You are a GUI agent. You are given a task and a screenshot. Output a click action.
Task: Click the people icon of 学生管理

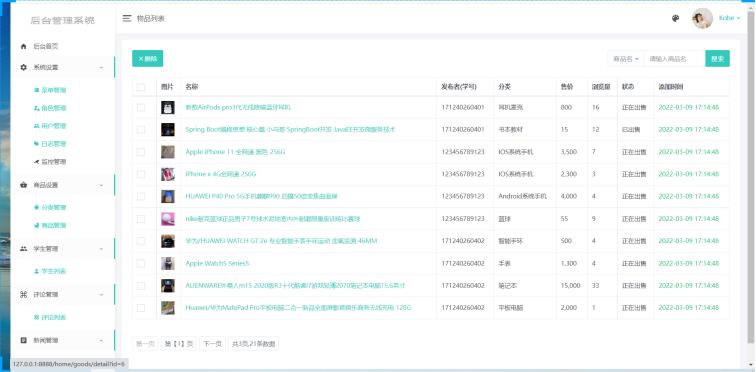[24, 249]
